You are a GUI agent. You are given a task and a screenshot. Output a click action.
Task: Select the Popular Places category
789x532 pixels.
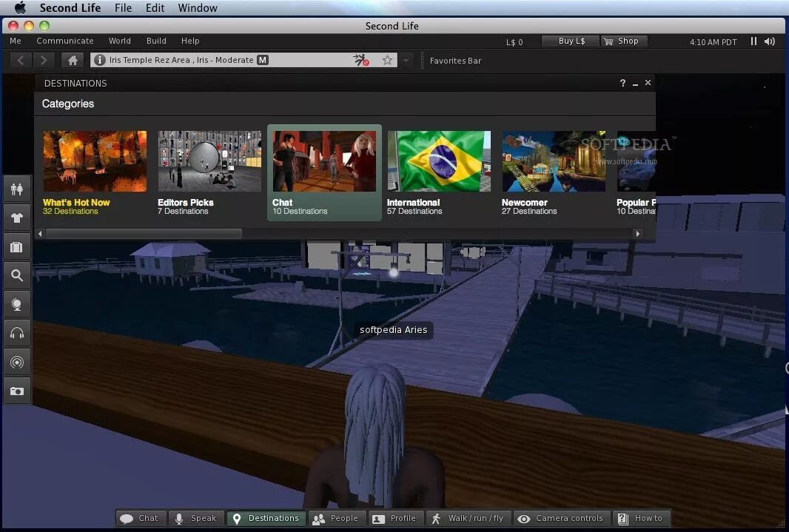(636, 173)
